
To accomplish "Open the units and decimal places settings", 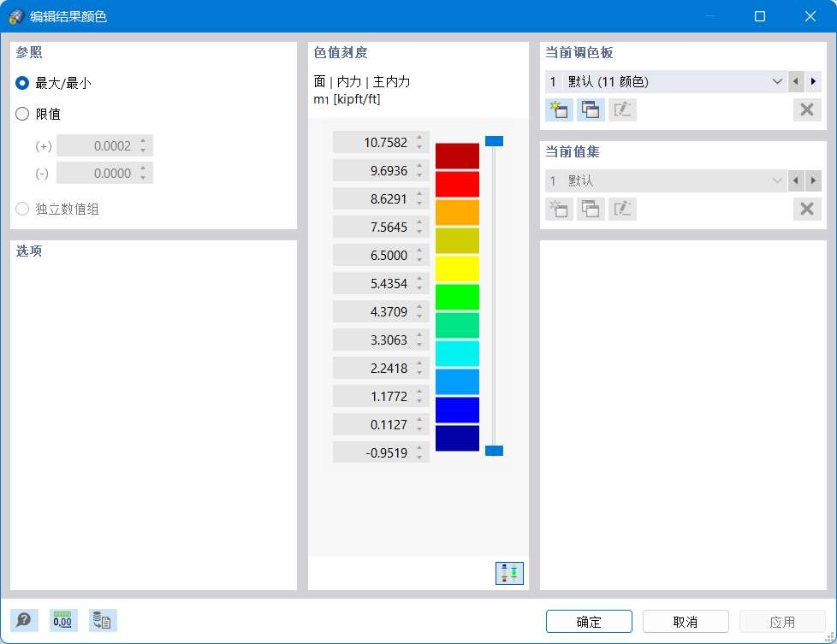I will pos(62,620).
